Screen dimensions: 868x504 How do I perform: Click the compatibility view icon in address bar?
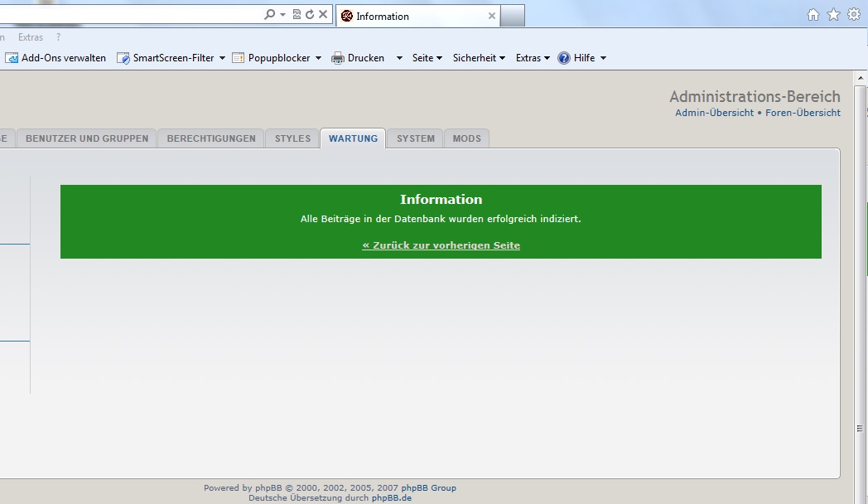tap(297, 15)
